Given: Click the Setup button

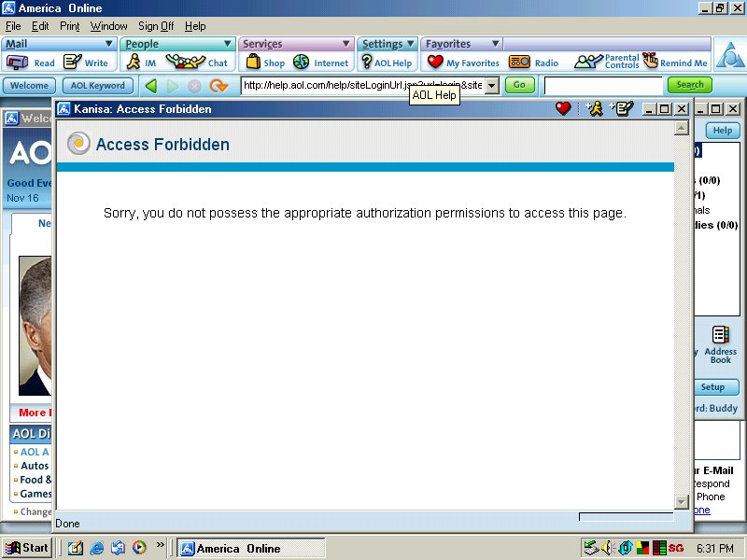Looking at the screenshot, I should click(716, 387).
